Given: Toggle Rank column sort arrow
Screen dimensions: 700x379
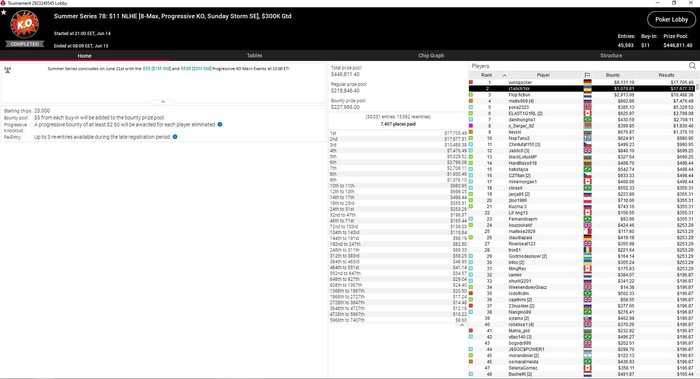Looking at the screenshot, I should coord(504,75).
